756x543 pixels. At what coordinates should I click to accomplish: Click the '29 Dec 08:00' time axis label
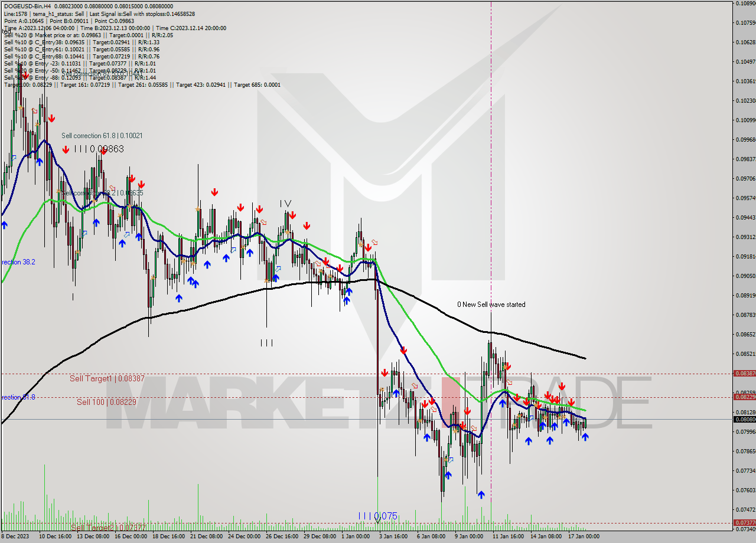tap(320, 537)
